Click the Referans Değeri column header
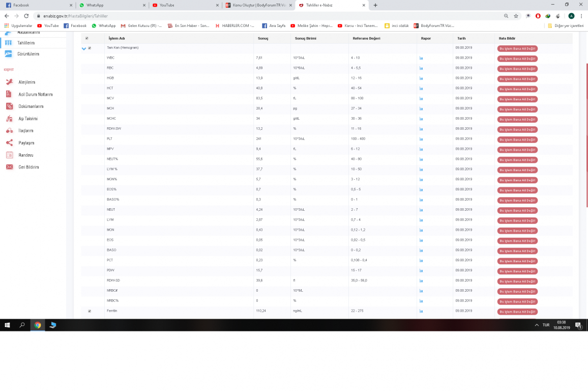 pyautogui.click(x=366, y=38)
